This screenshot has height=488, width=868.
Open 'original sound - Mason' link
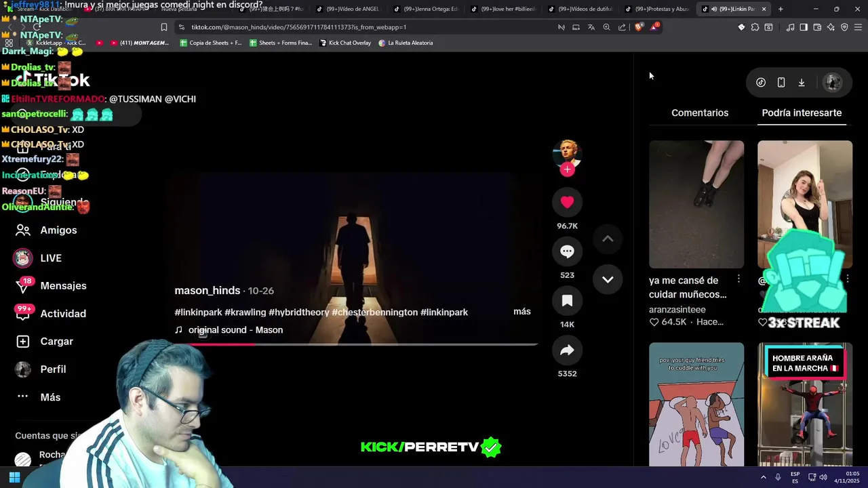point(235,330)
